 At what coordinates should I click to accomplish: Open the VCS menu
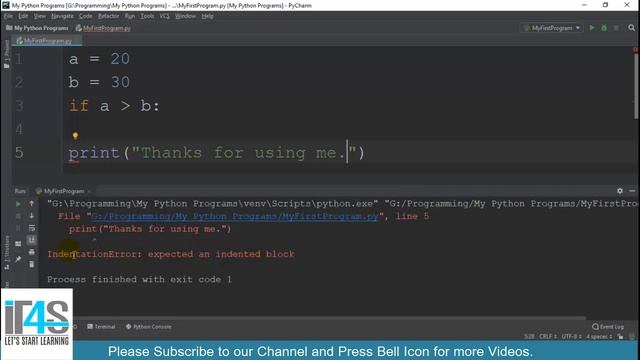pyautogui.click(x=164, y=16)
